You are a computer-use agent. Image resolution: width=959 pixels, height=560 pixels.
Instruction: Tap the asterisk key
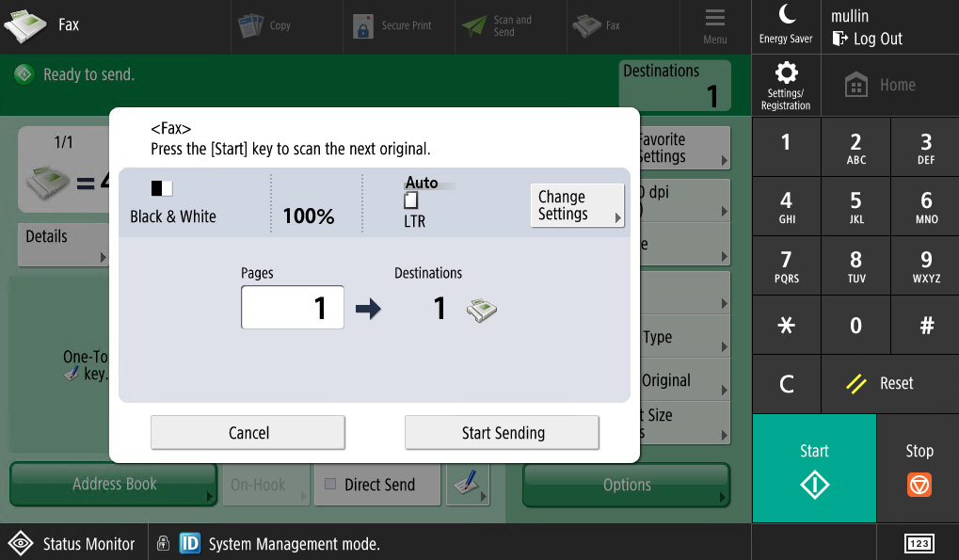(x=786, y=325)
